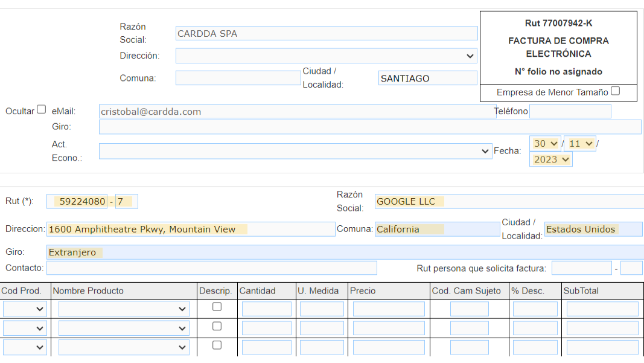Expand the Act. Econo. dropdown

(x=295, y=151)
